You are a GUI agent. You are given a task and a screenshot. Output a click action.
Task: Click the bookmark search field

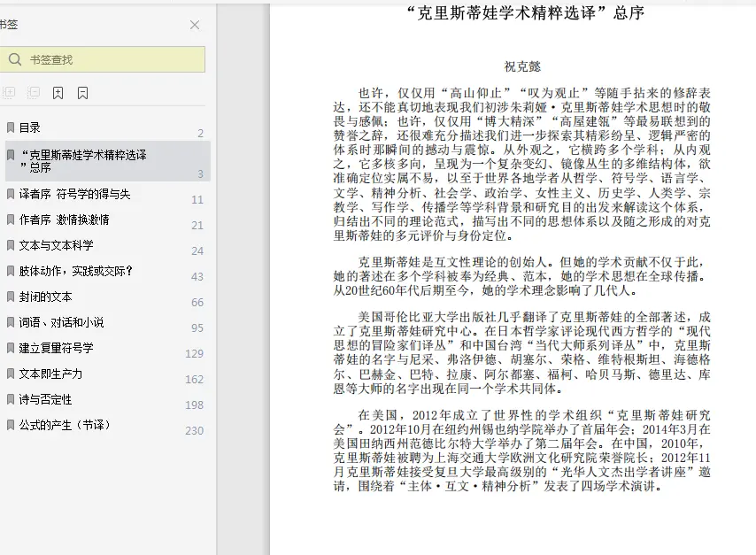[102, 59]
